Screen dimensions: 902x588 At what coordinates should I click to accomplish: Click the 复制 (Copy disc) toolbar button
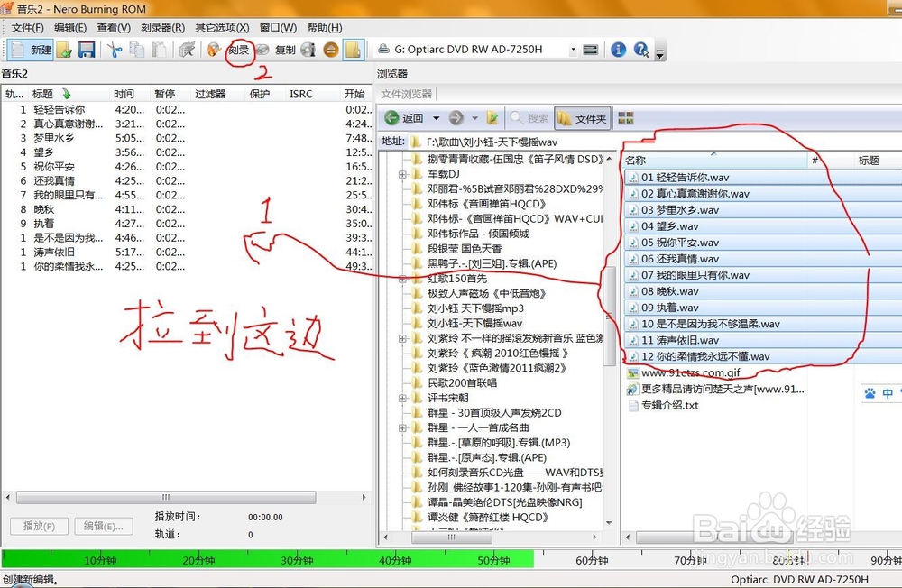(x=276, y=51)
